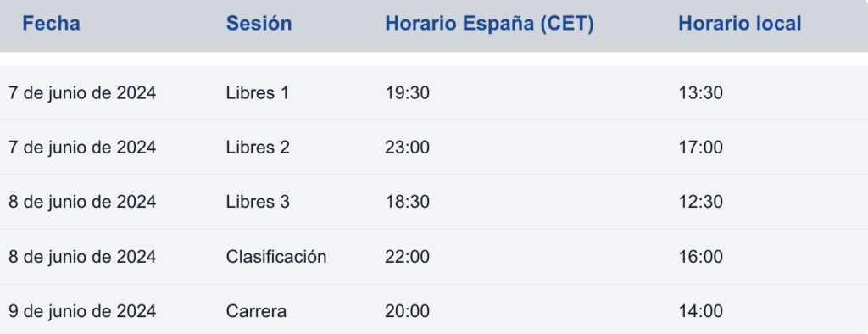Select the Carrera session cell
This screenshot has width=868, height=334.
pyautogui.click(x=256, y=311)
